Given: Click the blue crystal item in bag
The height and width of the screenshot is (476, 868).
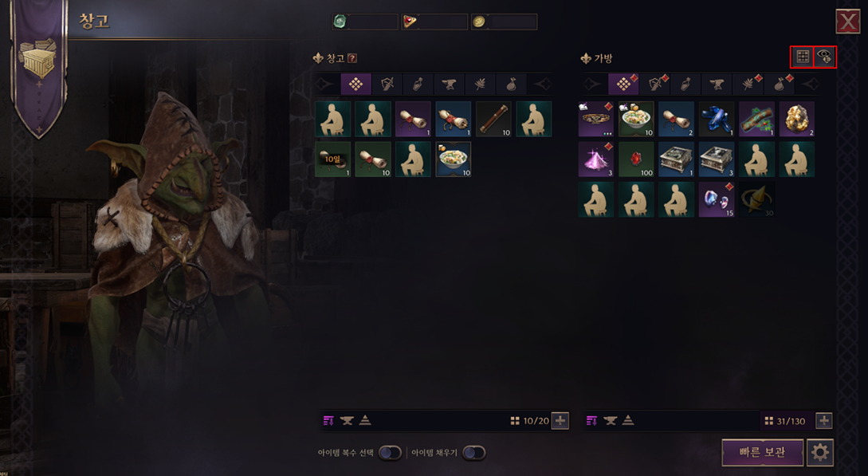Looking at the screenshot, I should point(717,119).
